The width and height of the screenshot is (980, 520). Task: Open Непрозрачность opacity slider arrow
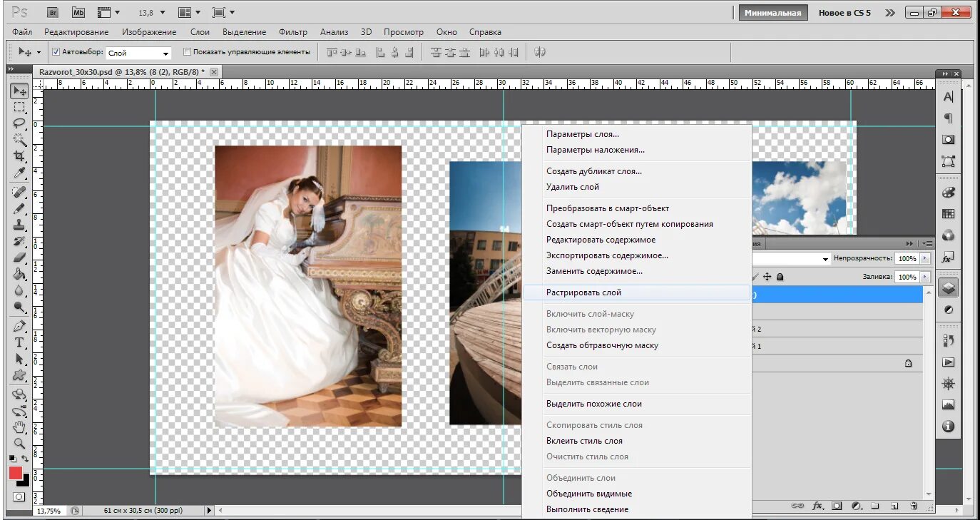tap(926, 258)
